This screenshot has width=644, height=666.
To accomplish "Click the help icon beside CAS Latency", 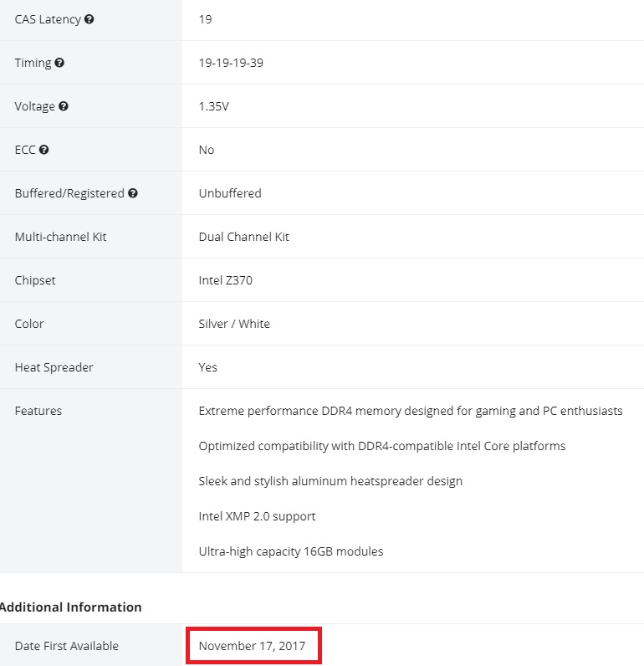I will pos(89,19).
